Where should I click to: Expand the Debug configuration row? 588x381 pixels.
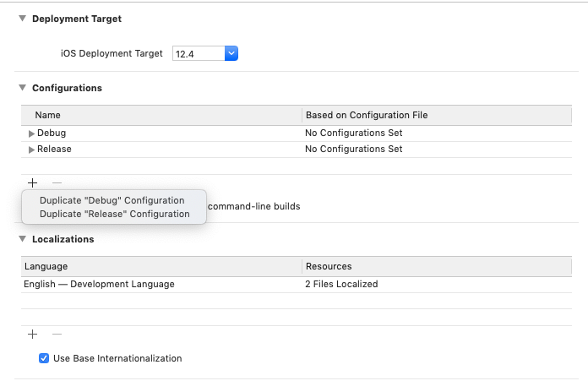click(x=32, y=133)
